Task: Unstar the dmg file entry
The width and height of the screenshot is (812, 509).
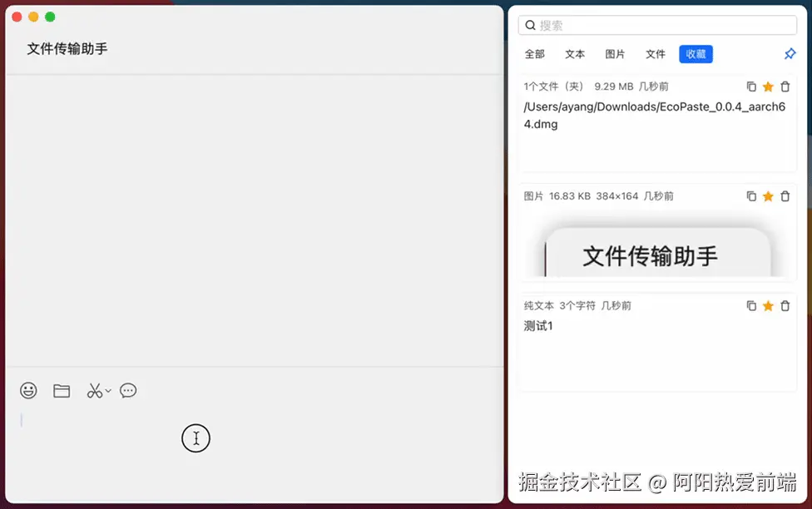Action: click(767, 86)
